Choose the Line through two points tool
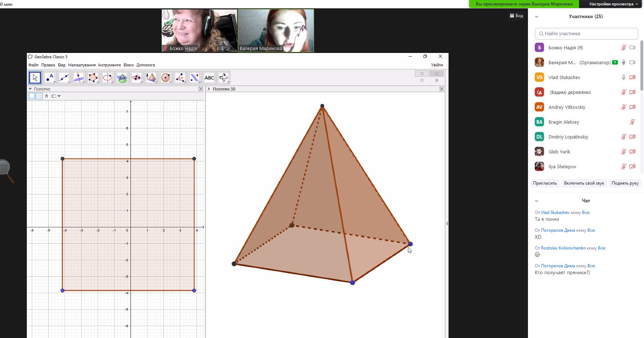The height and width of the screenshot is (338, 644). pos(64,78)
